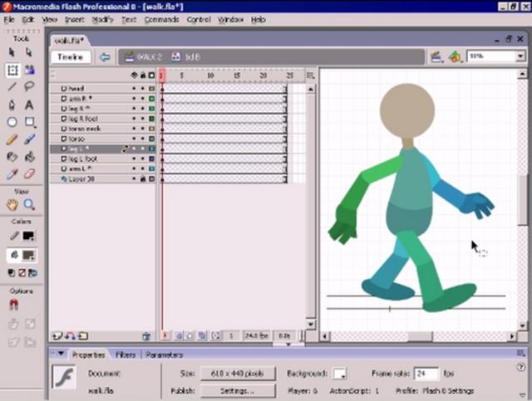The width and height of the screenshot is (532, 401).
Task: Select the Ink Bottle tool
Action: click(x=12, y=157)
